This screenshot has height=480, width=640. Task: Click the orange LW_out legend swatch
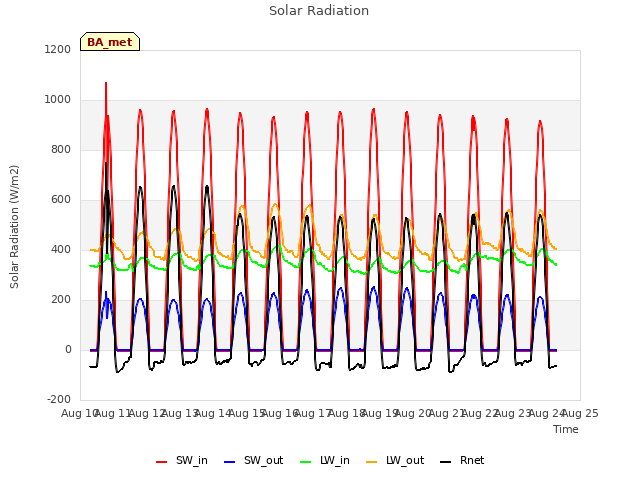click(x=372, y=462)
